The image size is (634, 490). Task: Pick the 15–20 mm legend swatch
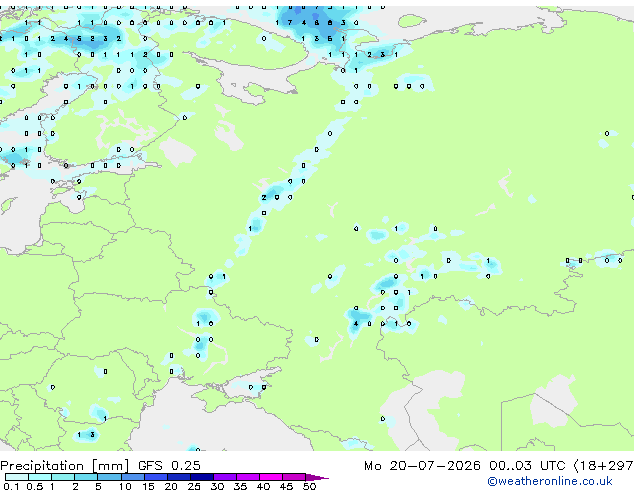pyautogui.click(x=155, y=477)
